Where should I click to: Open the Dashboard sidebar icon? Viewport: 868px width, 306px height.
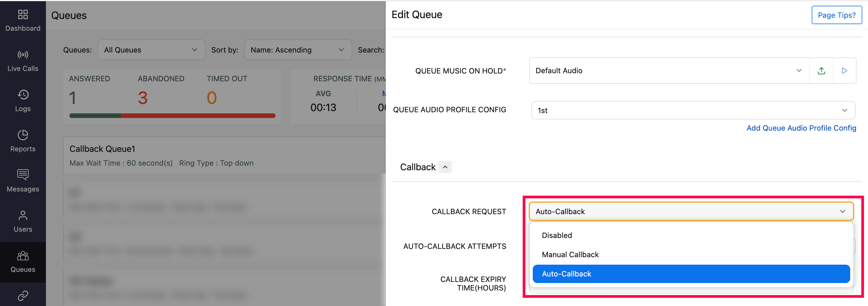(23, 15)
